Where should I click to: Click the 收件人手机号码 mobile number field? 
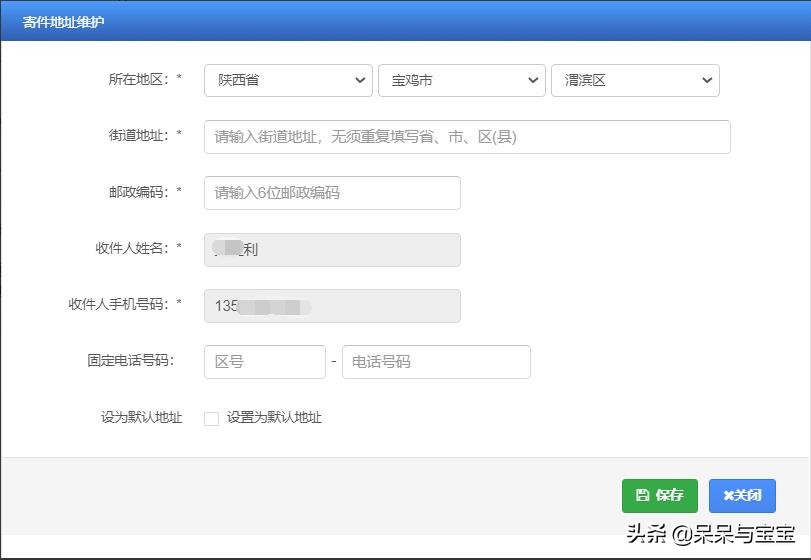tap(332, 306)
